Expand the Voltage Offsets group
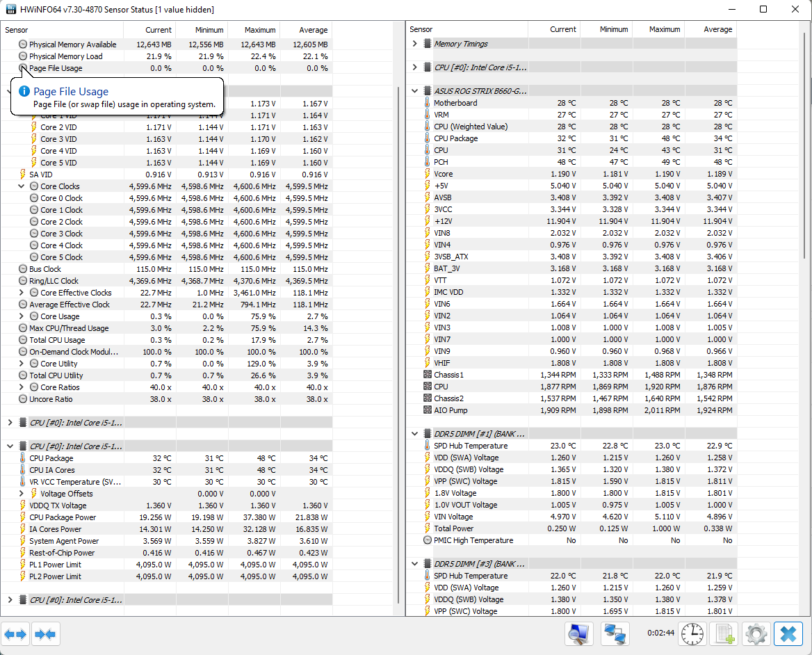Screen dimensions: 812x655 (x=22, y=494)
